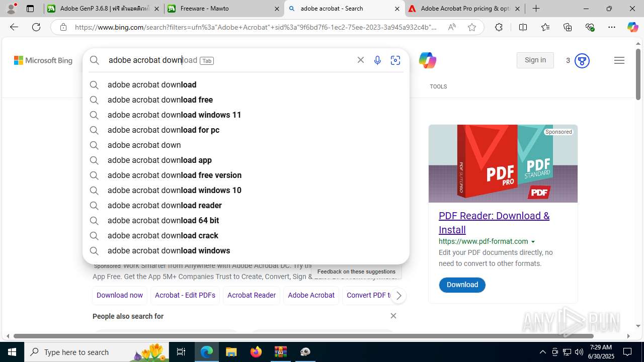This screenshot has height=362, width=644.
Task: Open PDF Reader: Download & Install link
Action: pos(494,223)
